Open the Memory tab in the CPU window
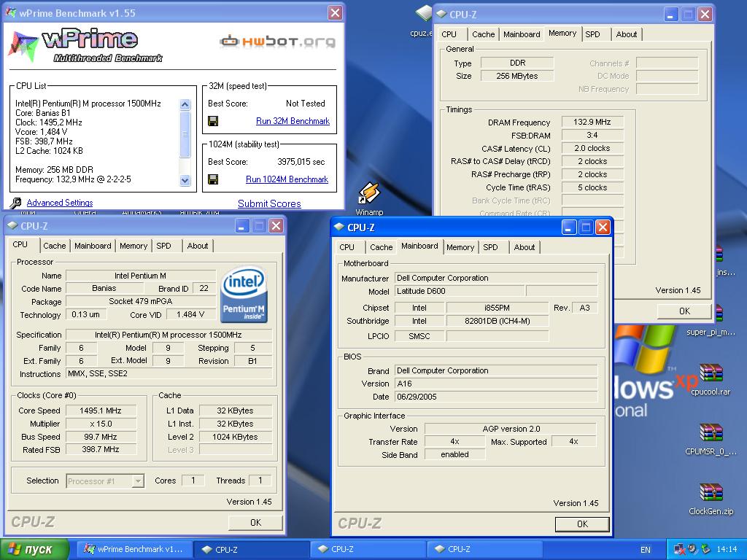The width and height of the screenshot is (747, 560). [133, 246]
